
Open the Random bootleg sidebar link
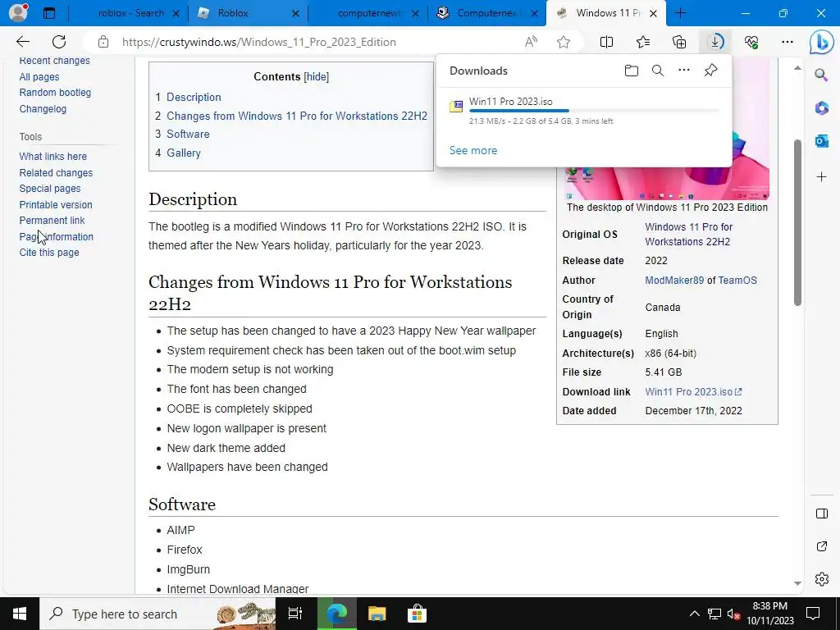point(55,92)
